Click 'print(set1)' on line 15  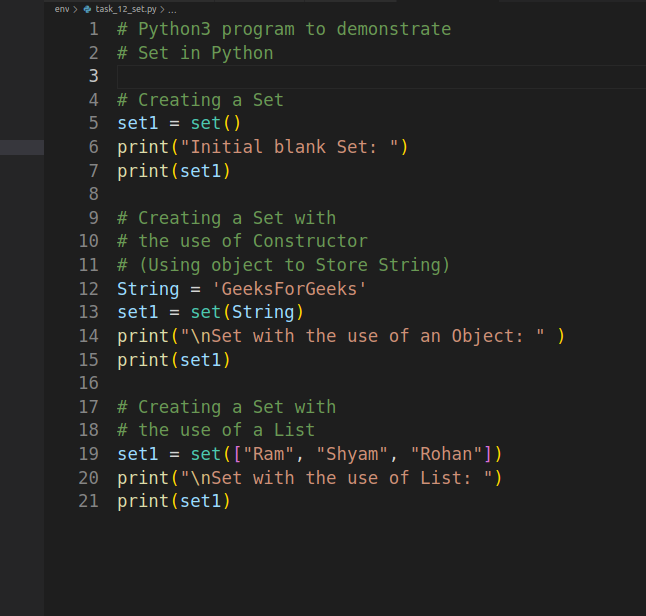(x=174, y=360)
